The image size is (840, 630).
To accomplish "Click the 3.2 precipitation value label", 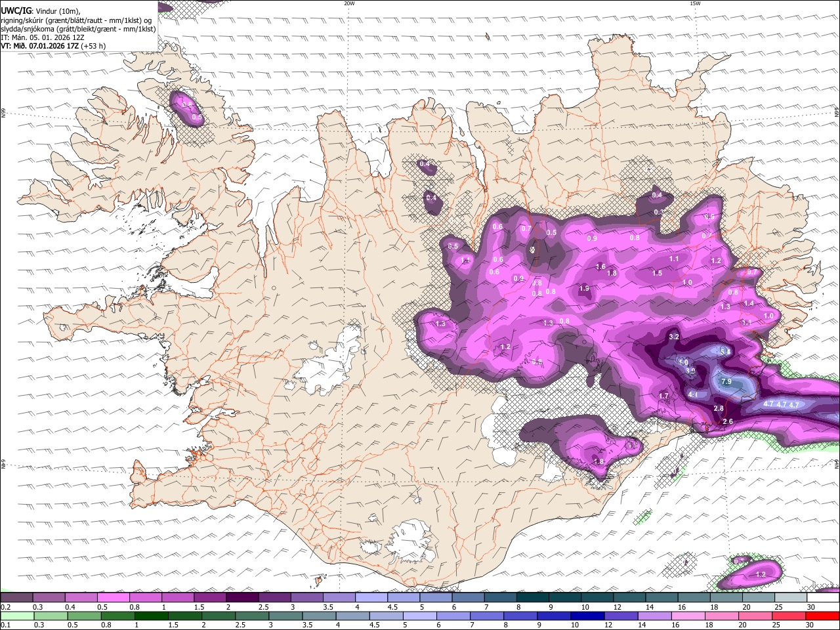I will (x=674, y=337).
